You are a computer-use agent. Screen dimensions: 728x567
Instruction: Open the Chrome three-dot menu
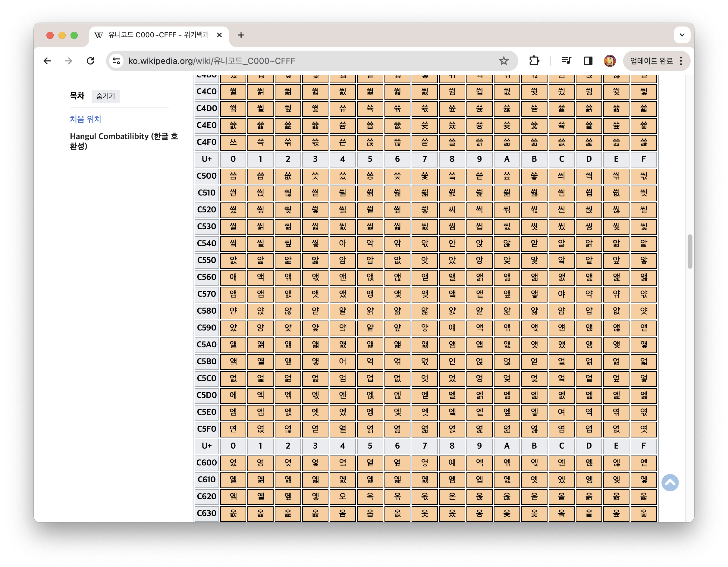click(x=681, y=61)
